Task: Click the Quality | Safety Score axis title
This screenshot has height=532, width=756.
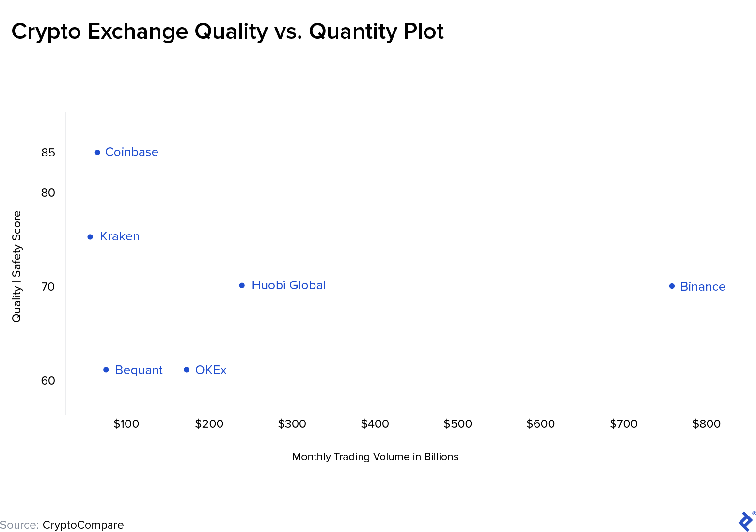Action: coord(17,266)
